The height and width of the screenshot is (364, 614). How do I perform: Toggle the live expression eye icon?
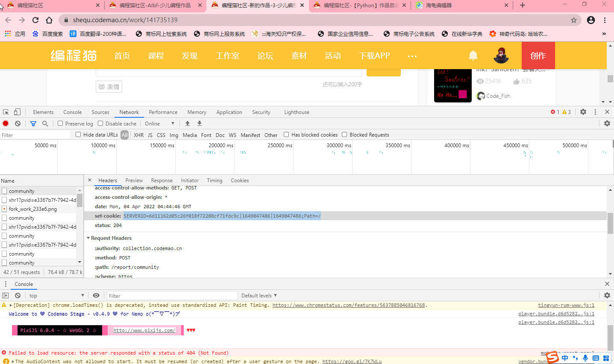[96, 295]
